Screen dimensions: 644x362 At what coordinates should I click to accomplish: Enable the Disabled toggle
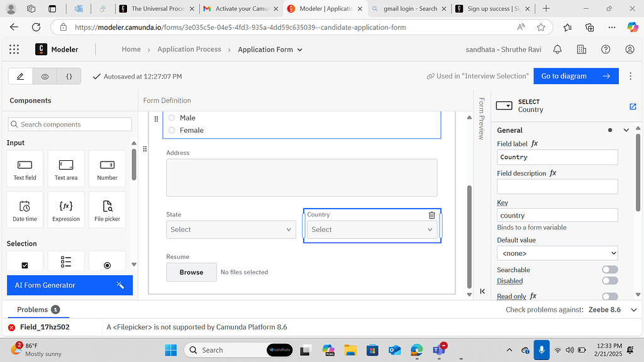(x=609, y=281)
